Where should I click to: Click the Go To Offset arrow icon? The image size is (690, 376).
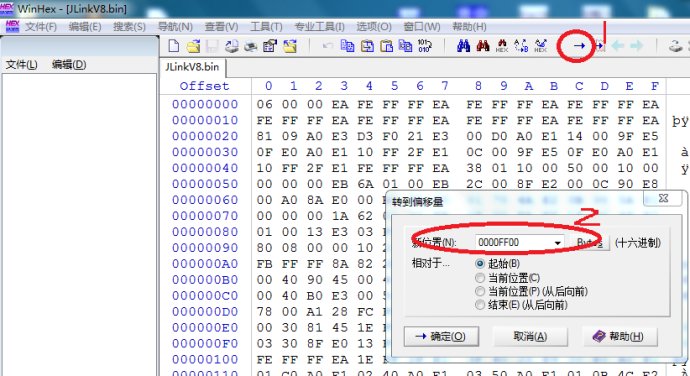tap(579, 46)
